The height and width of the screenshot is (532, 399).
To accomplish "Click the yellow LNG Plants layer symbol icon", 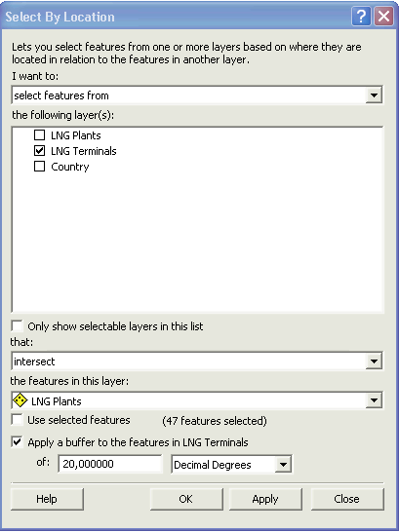I will [x=20, y=400].
